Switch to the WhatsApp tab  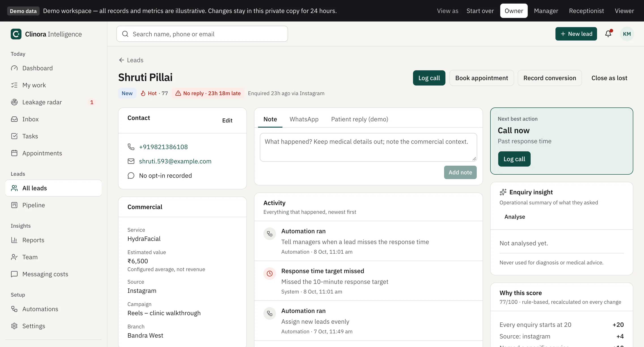[x=304, y=119]
